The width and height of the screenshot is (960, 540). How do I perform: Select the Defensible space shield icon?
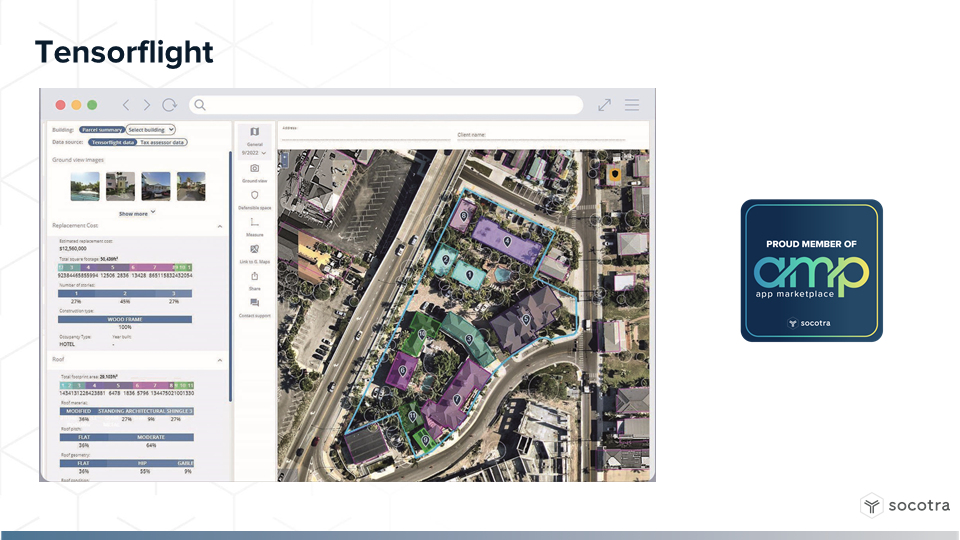click(x=255, y=195)
